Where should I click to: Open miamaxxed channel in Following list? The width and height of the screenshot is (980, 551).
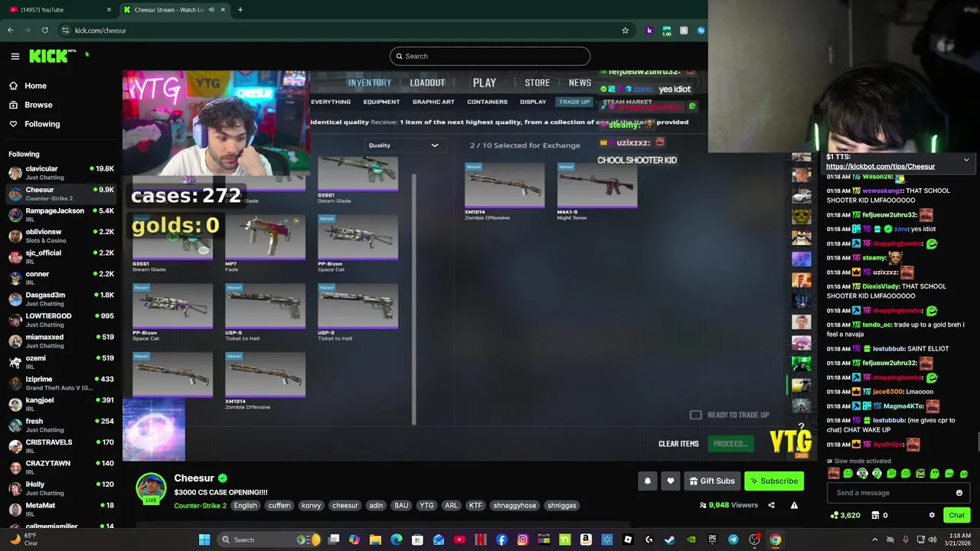tap(60, 341)
